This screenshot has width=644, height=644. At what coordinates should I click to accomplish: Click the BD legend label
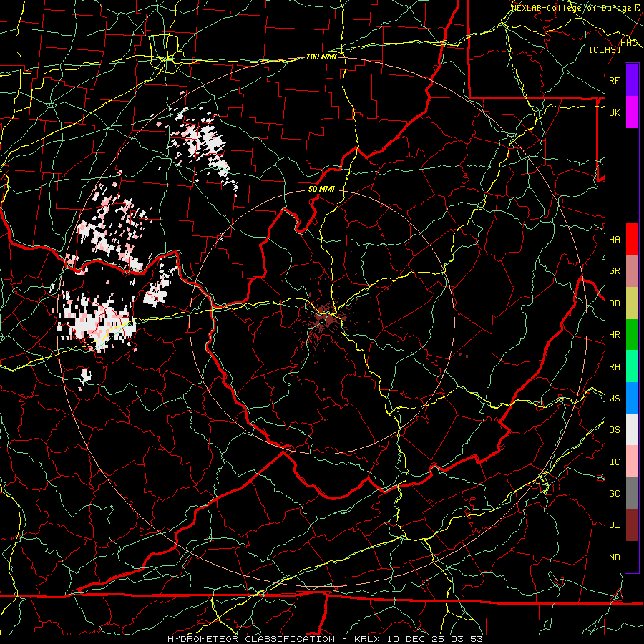[x=614, y=303]
